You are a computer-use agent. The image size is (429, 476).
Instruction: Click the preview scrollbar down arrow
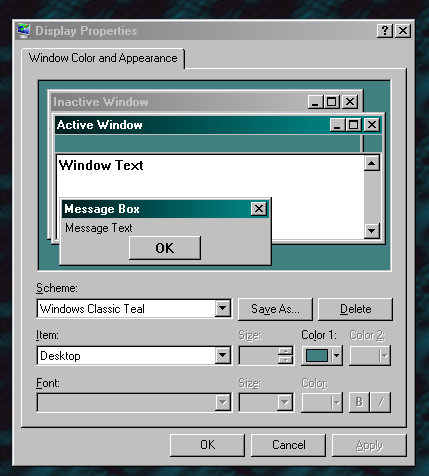pyautogui.click(x=372, y=230)
